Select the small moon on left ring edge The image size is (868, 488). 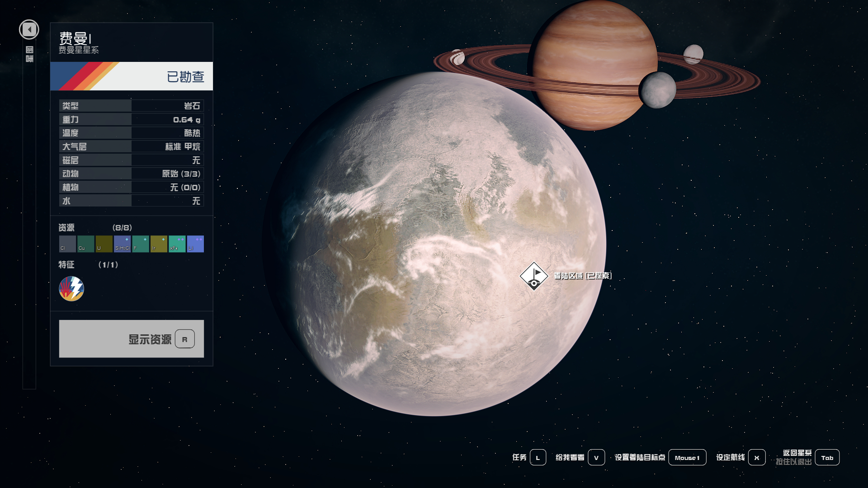coord(458,57)
